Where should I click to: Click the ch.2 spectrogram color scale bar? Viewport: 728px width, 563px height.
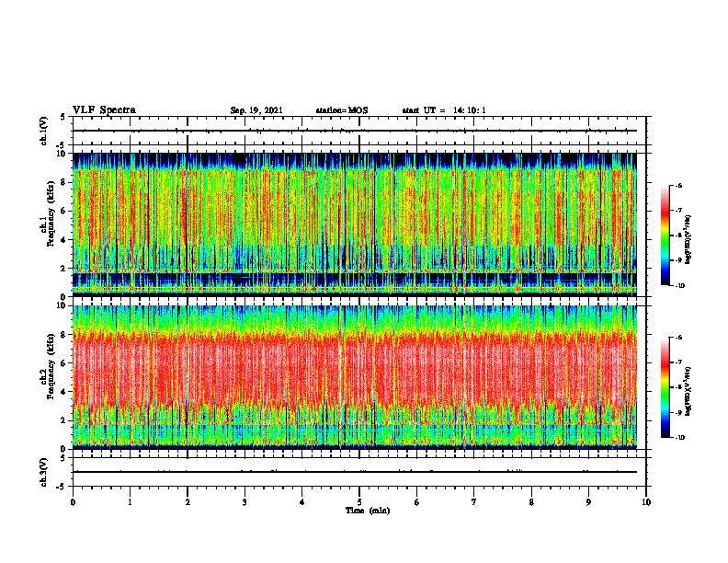click(x=665, y=387)
